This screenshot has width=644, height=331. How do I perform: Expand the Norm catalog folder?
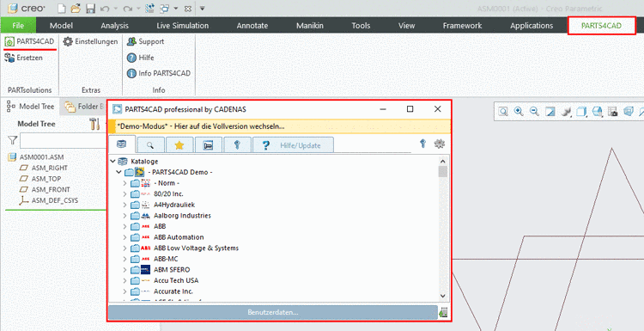[125, 183]
